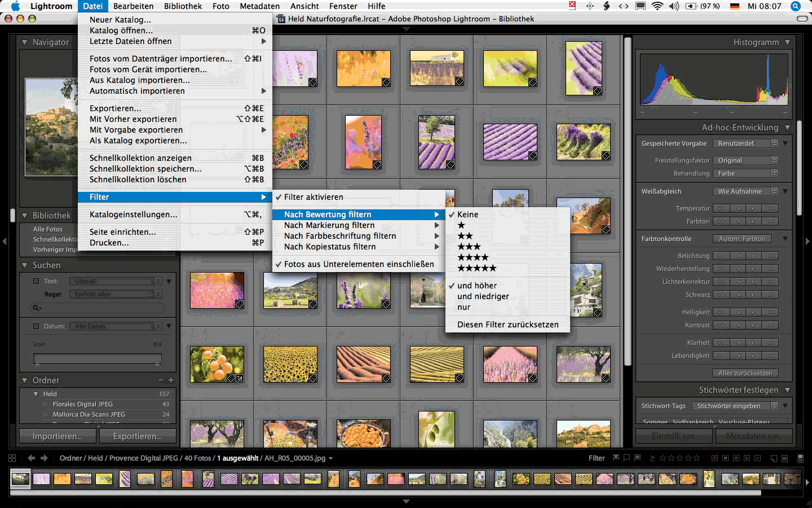812x508 pixels.
Task: Collapse the Held folder tree triangle
Action: (36, 394)
